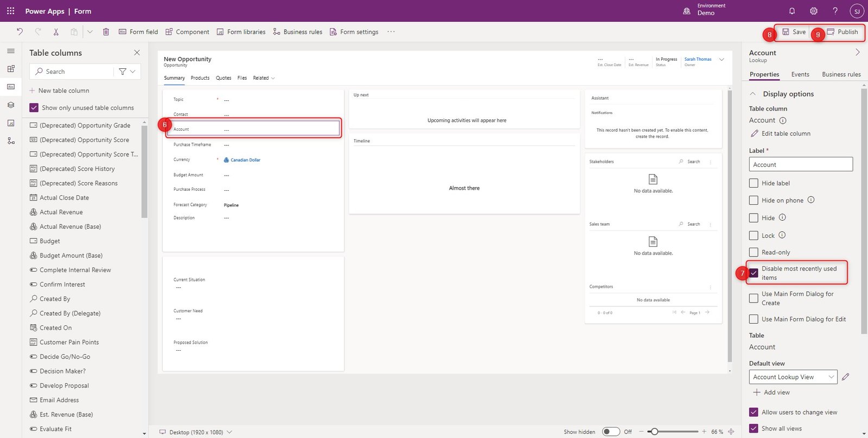Click the Publish button
This screenshot has width=868, height=438.
tap(842, 32)
